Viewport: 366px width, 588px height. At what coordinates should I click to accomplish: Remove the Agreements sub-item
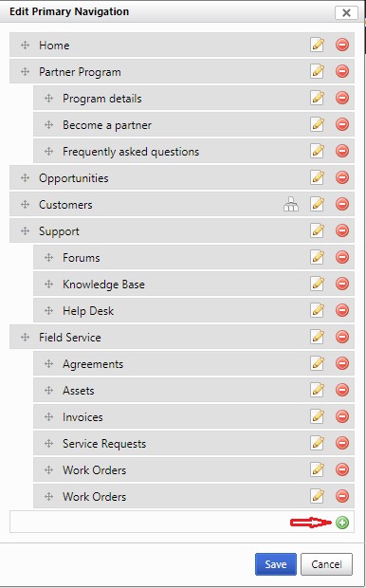pos(342,363)
